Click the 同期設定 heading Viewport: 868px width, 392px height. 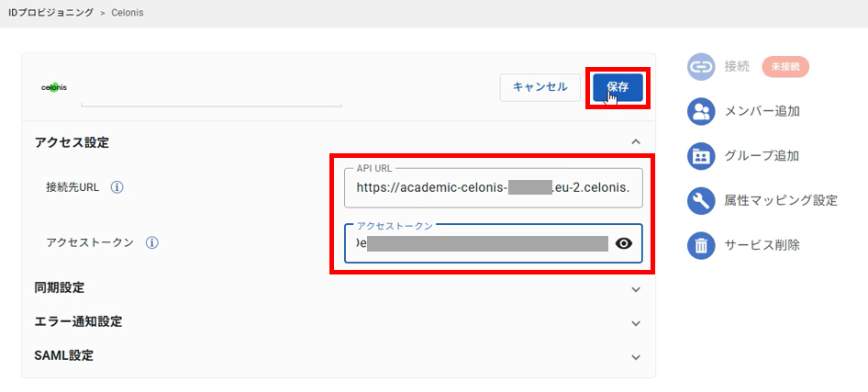click(60, 287)
